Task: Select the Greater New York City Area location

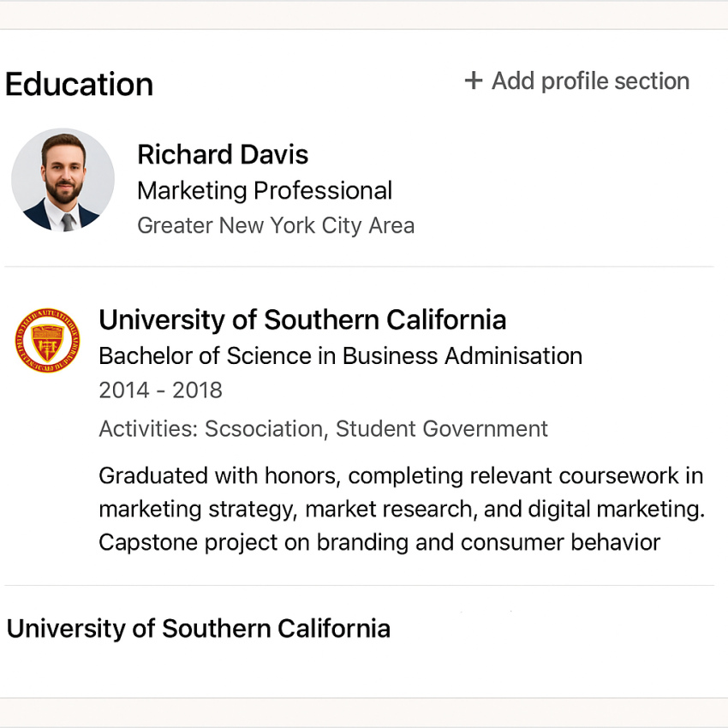Action: coord(276,225)
